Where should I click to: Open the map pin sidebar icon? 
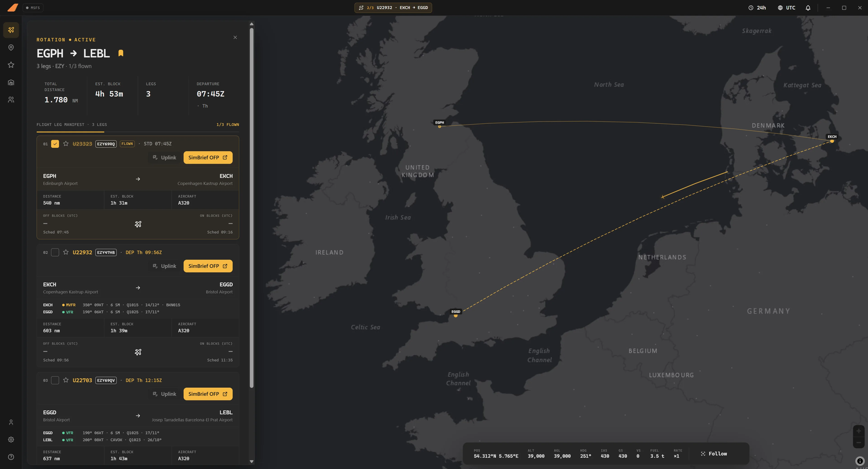pos(11,47)
